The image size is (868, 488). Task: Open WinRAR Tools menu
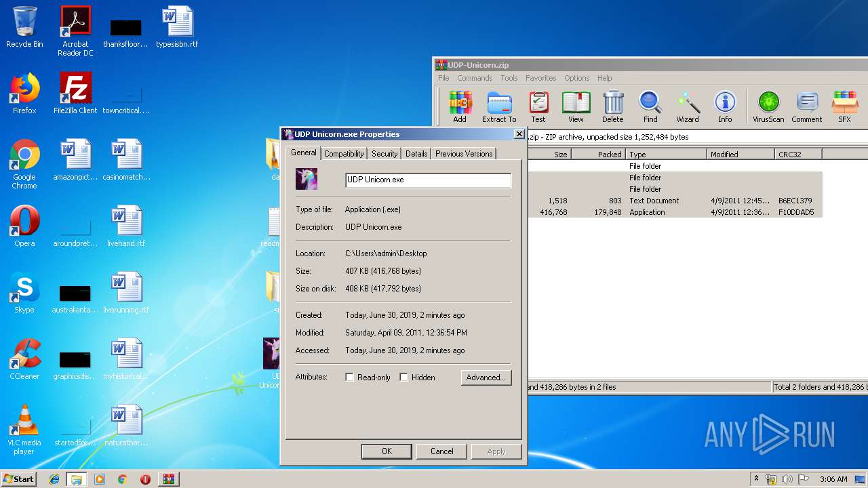(509, 78)
